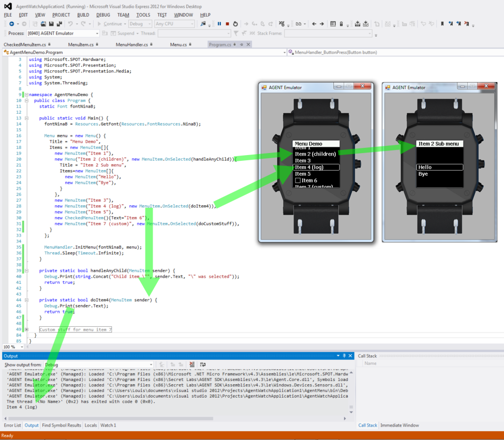
Task: Open the Debug configuration dropdown
Action: (x=140, y=24)
